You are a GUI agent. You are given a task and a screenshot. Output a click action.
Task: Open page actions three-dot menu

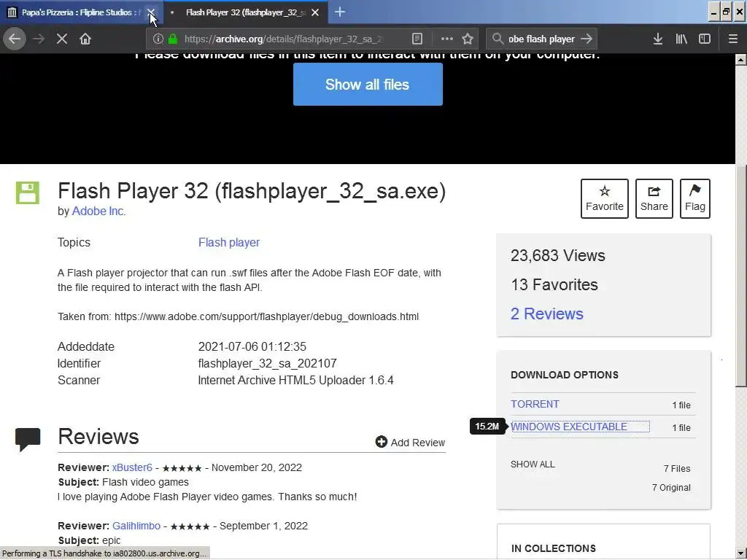click(x=447, y=39)
